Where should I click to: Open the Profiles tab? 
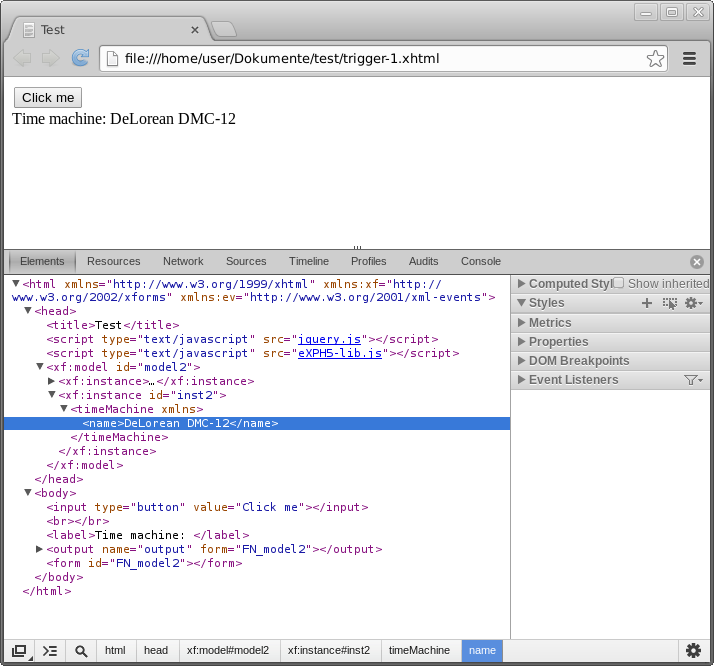pyautogui.click(x=368, y=262)
